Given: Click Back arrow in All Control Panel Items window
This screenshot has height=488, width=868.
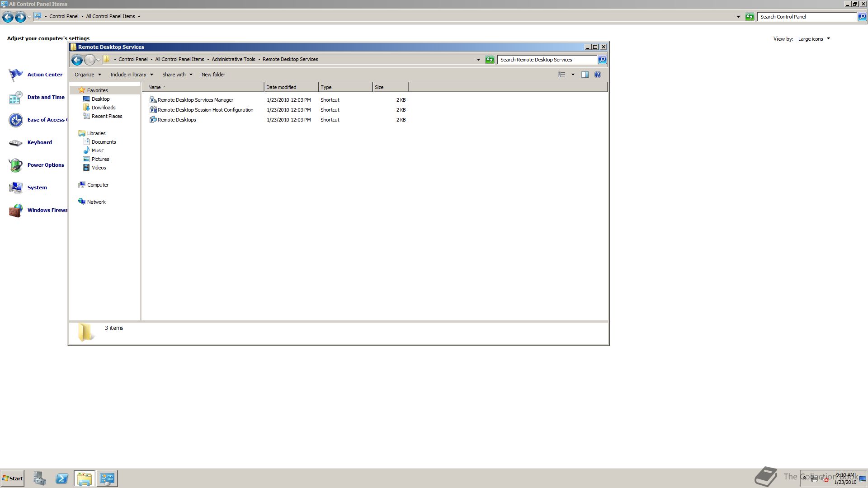Looking at the screenshot, I should (8, 17).
